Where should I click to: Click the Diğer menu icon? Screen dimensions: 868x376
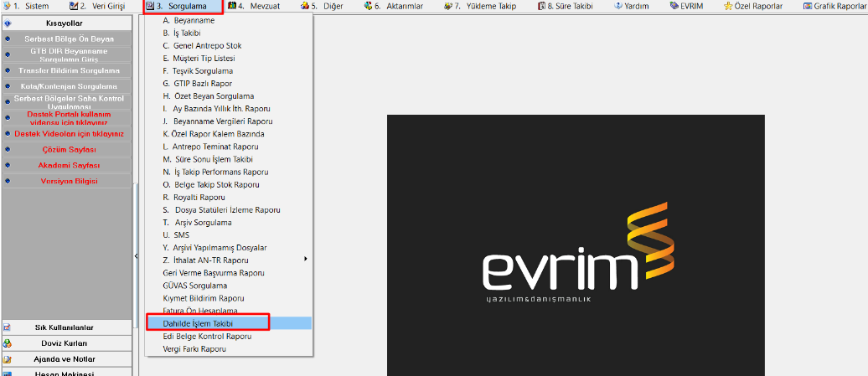click(304, 6)
